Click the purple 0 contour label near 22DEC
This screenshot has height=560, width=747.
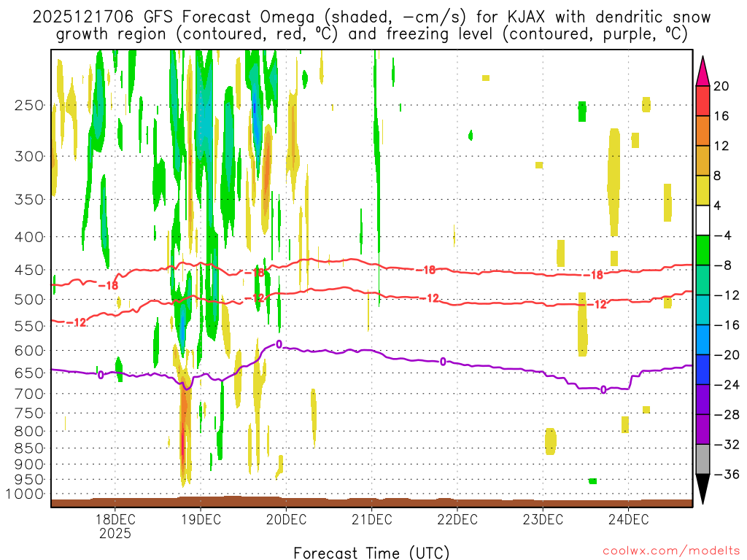443,362
